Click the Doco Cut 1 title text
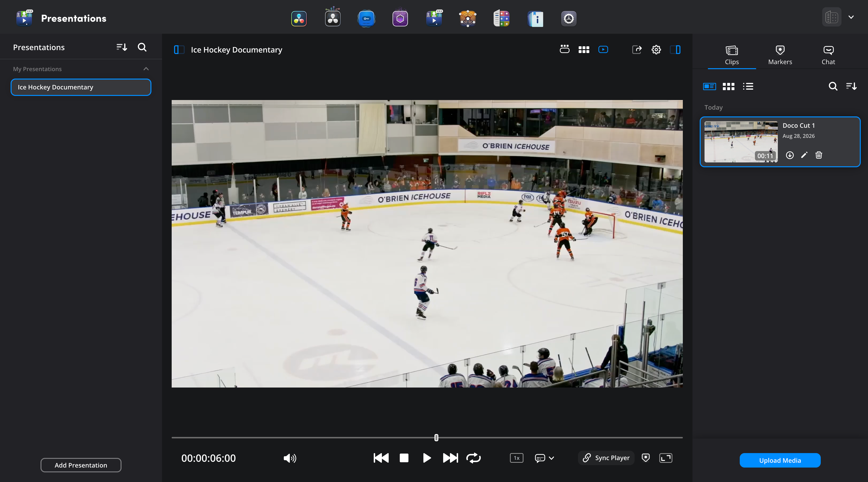The image size is (868, 482). tap(799, 126)
